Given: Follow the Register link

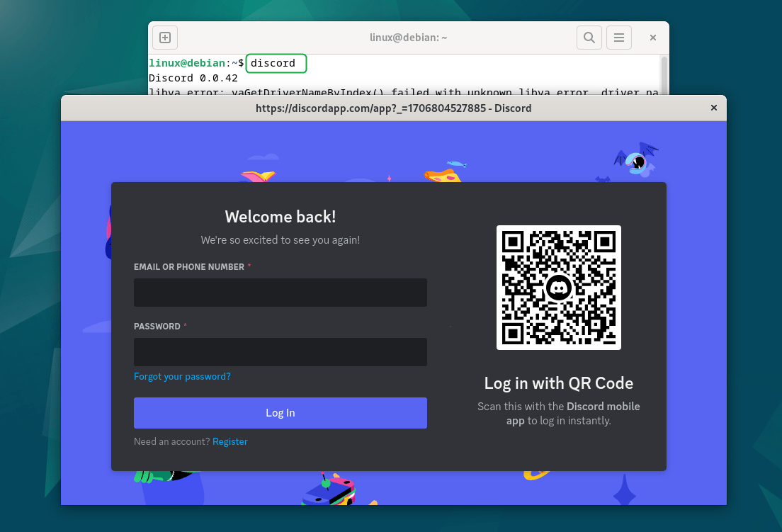Looking at the screenshot, I should (230, 441).
